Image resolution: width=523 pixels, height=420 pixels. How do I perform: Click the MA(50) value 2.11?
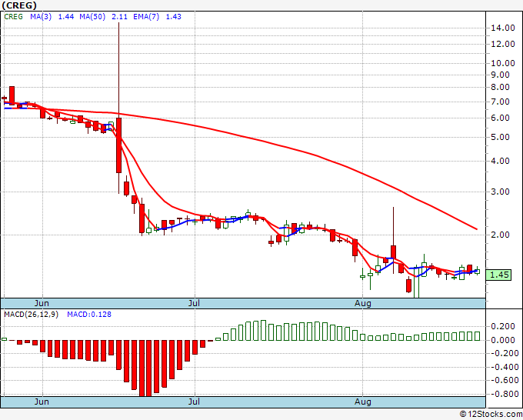[x=119, y=17]
